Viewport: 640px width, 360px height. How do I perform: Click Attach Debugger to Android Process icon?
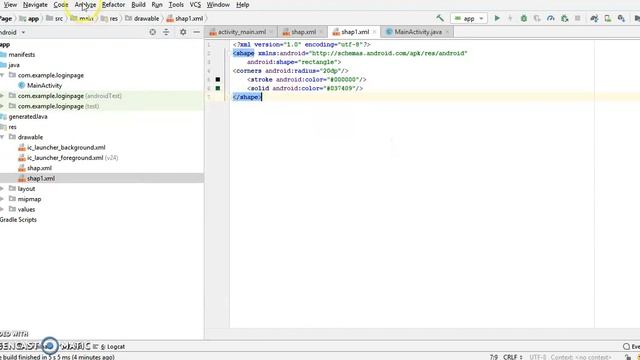[564, 18]
